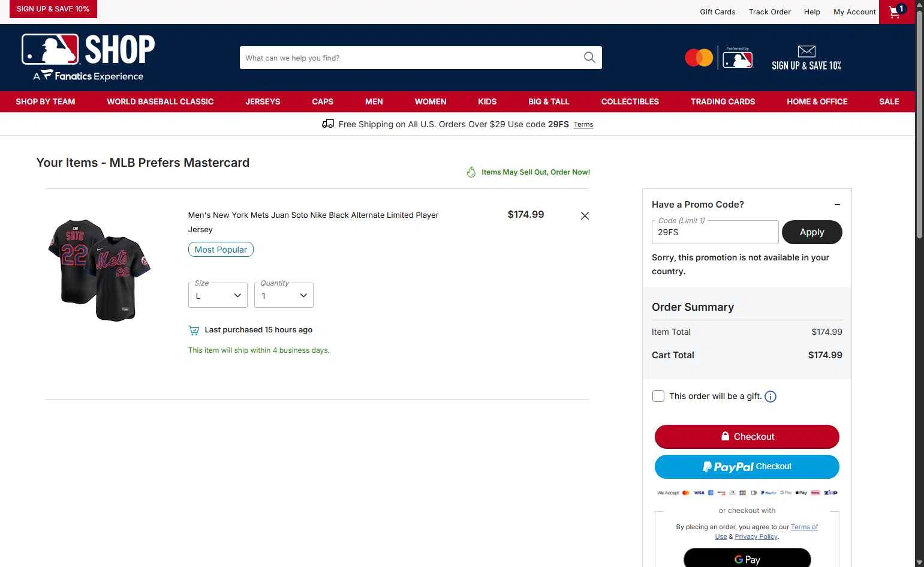Click the Visa payment icon
Image resolution: width=924 pixels, height=567 pixels.
[x=699, y=493]
